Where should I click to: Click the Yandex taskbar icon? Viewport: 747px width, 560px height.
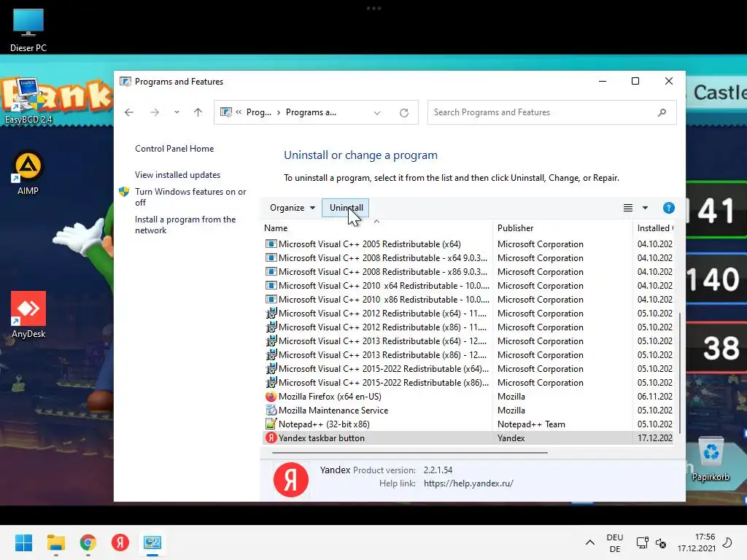click(x=120, y=542)
